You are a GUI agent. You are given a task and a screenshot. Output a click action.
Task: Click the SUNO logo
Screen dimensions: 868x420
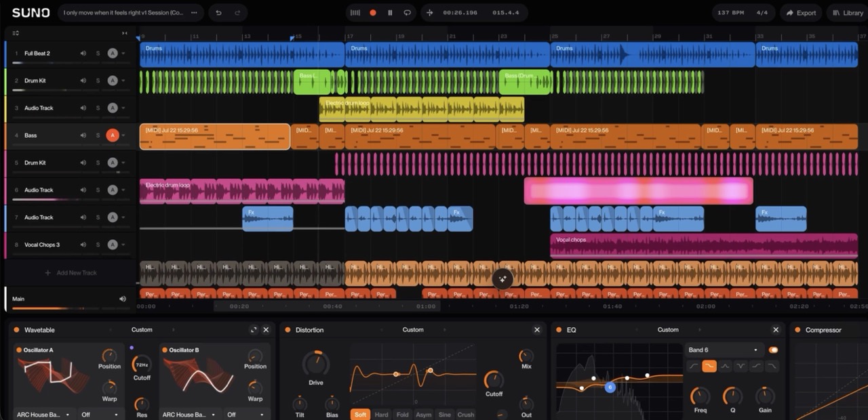coord(31,13)
